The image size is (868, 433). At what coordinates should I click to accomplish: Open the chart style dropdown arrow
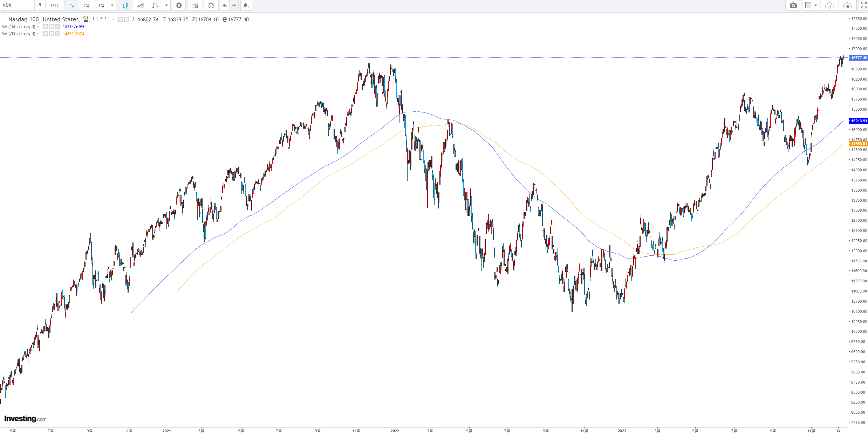[166, 5]
